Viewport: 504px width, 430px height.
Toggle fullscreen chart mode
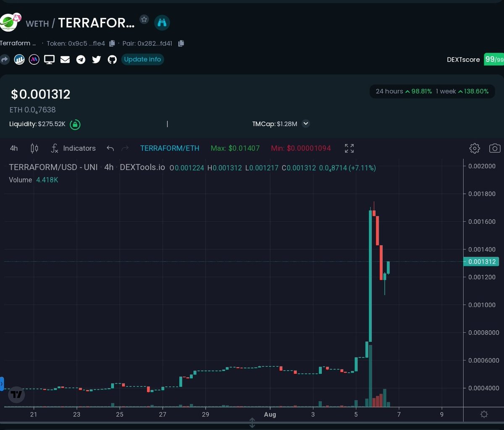349,148
